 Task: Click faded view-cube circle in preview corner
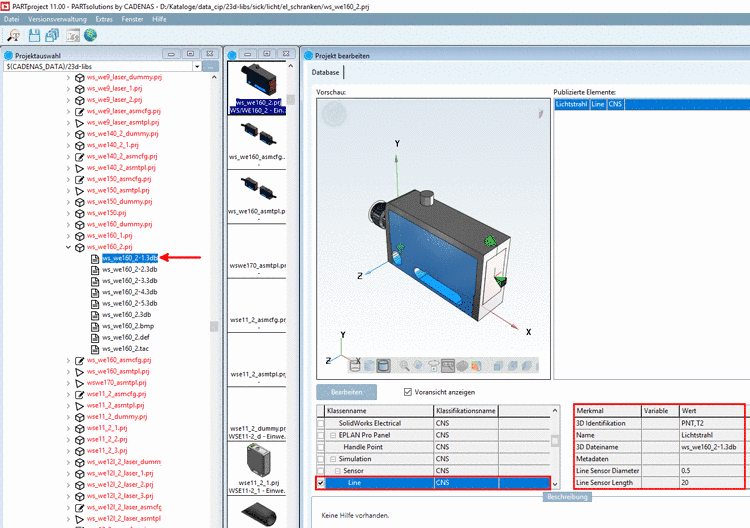point(334,115)
